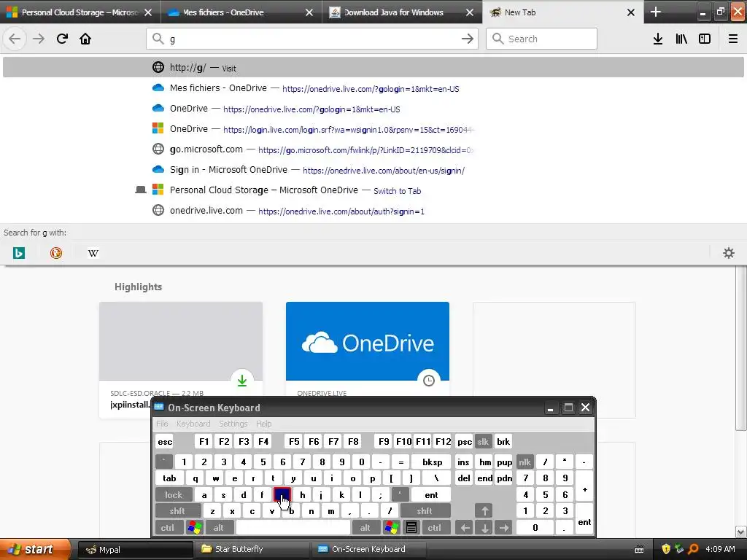Toggle the right shft key
The image size is (747, 560).
425,511
